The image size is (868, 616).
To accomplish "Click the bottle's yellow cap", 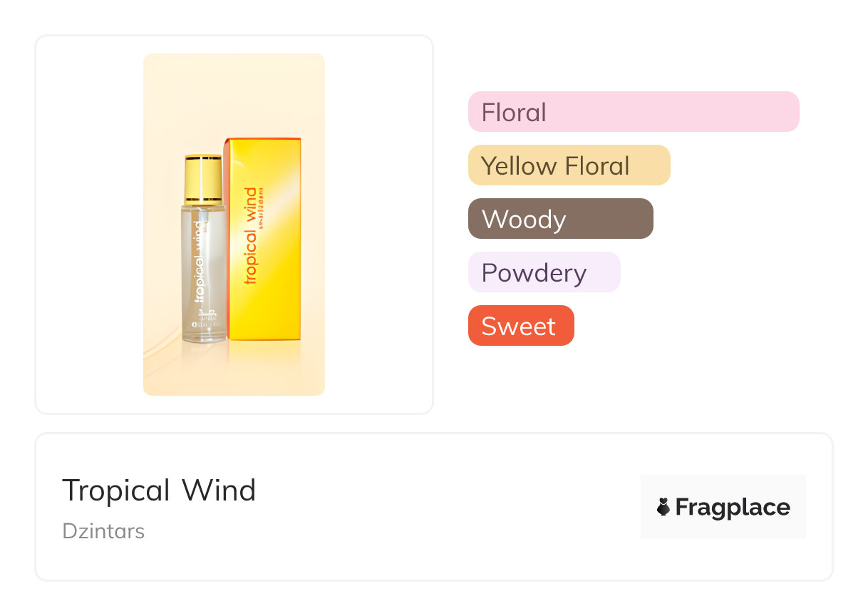I will point(204,178).
